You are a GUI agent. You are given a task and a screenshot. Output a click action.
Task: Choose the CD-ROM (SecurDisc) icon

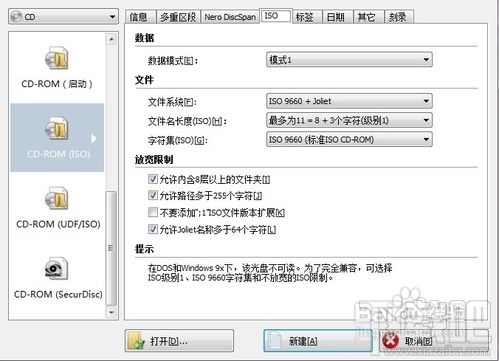[x=57, y=268]
